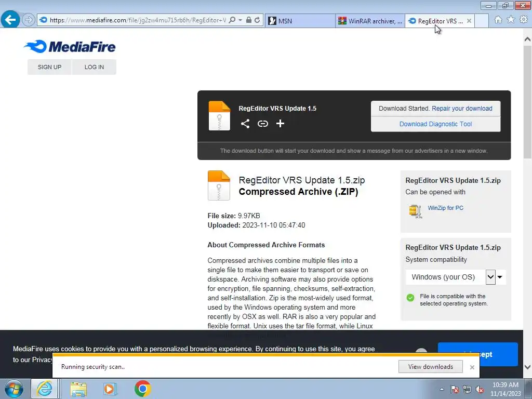Screen dimensions: 532x399
Task: Open the address bar dropdown arrow
Action: click(240, 20)
